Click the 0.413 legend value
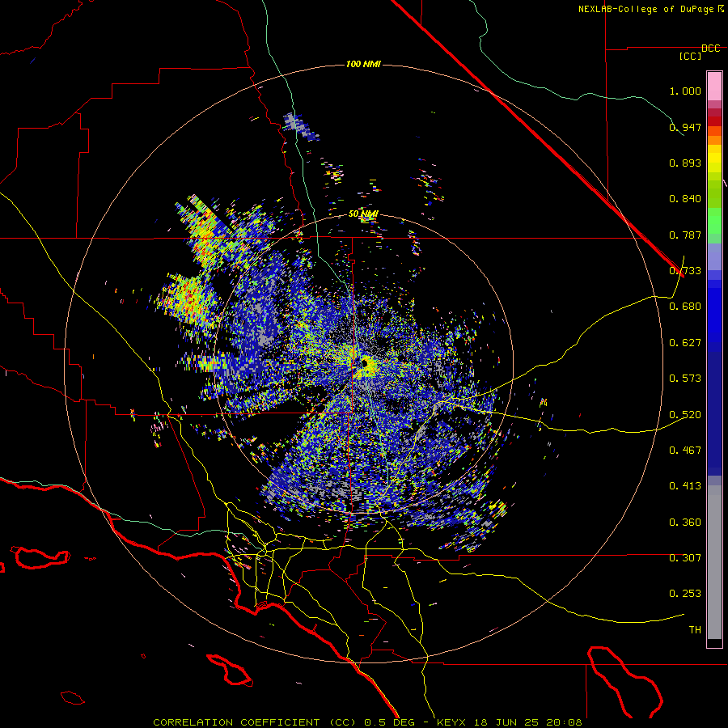 pos(685,486)
